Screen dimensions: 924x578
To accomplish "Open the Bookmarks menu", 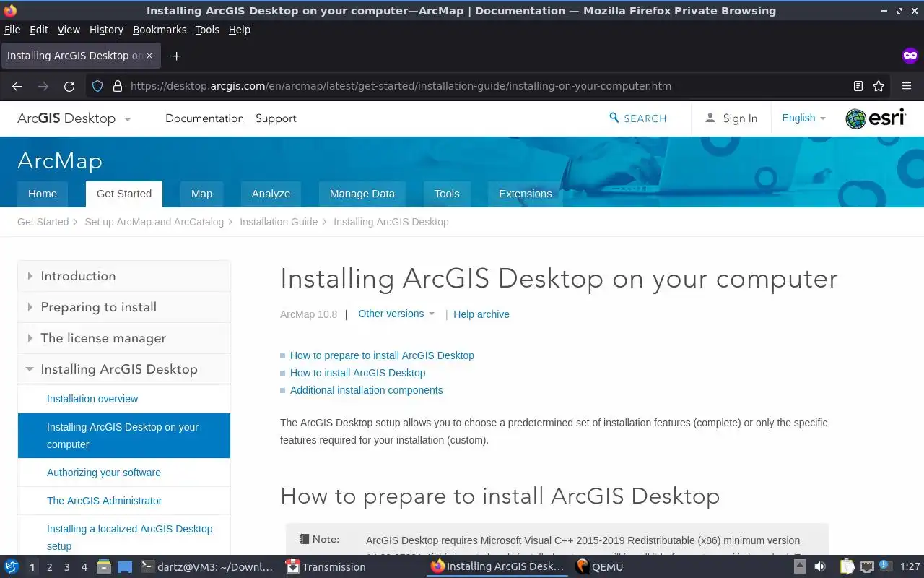I will click(x=160, y=30).
